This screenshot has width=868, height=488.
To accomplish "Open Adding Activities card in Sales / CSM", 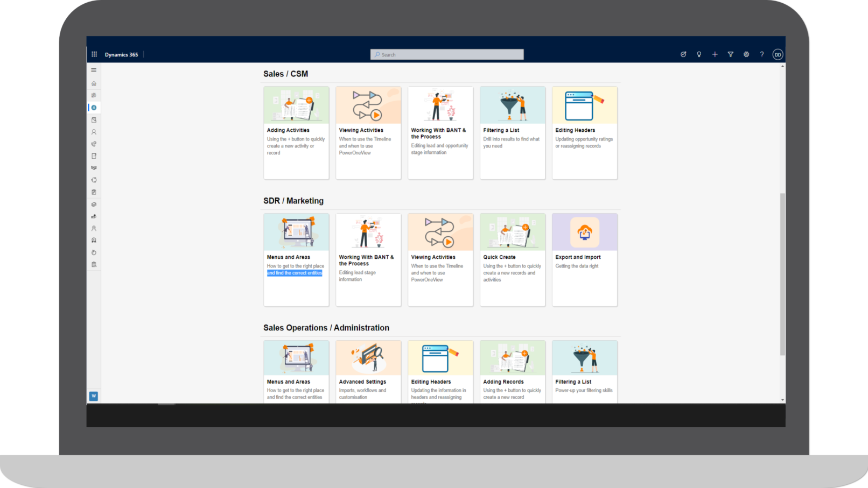I will pos(296,133).
